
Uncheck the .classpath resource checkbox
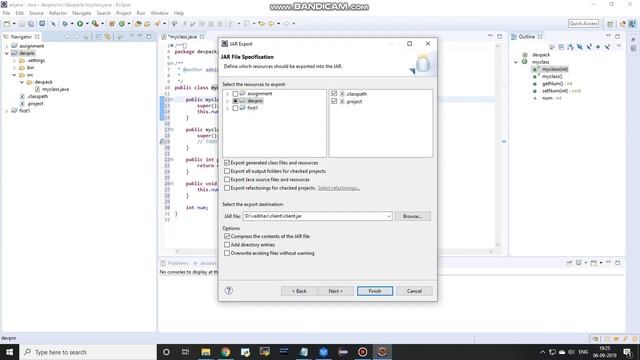[x=334, y=94]
